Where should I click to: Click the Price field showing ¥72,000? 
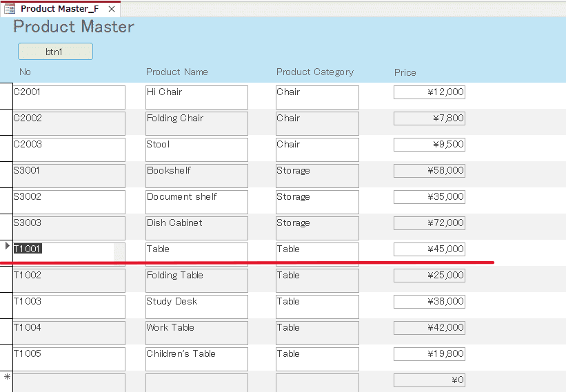tap(429, 223)
